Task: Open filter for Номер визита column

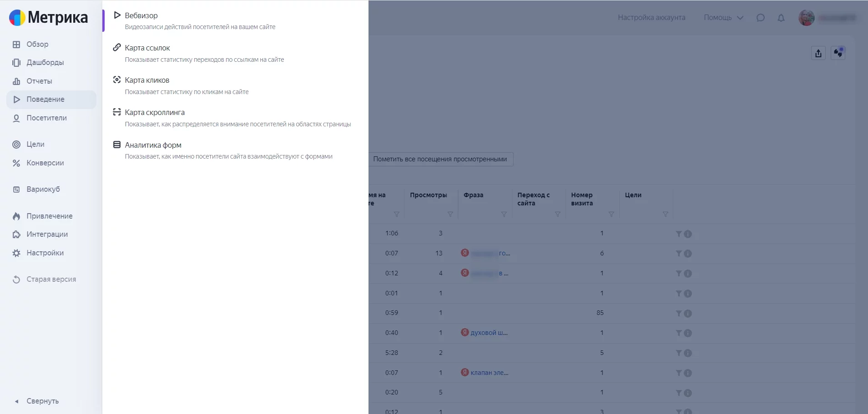Action: (x=611, y=214)
